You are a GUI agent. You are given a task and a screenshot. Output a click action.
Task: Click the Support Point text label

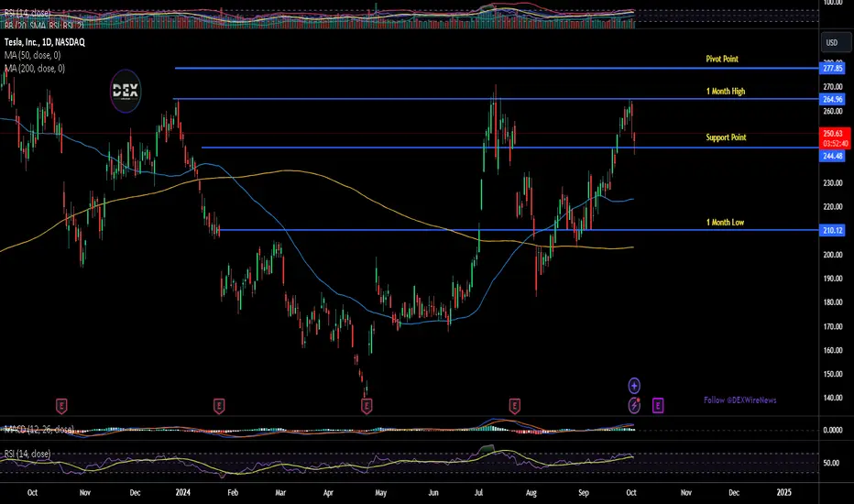(x=726, y=137)
